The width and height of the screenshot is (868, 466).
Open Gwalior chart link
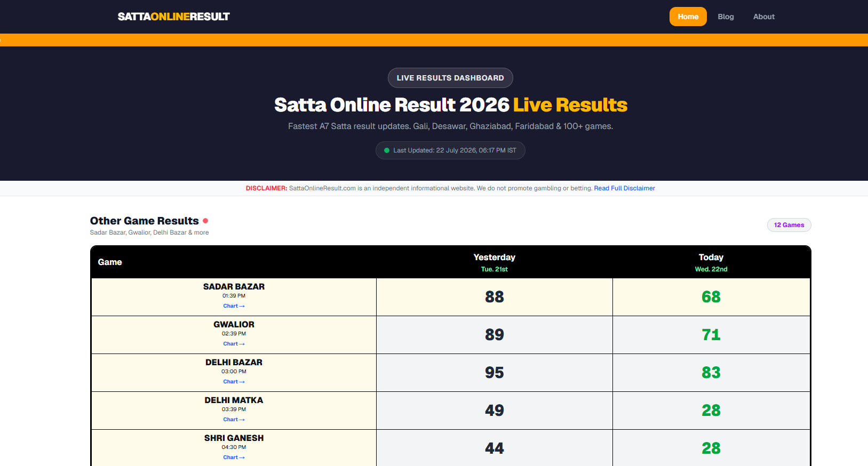point(234,344)
